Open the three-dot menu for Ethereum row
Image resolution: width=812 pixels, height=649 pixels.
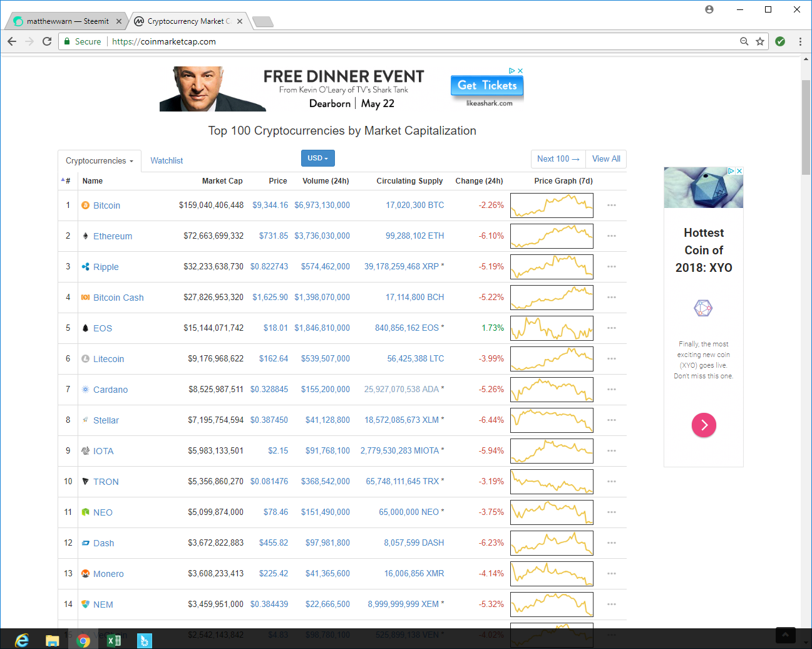(x=612, y=236)
